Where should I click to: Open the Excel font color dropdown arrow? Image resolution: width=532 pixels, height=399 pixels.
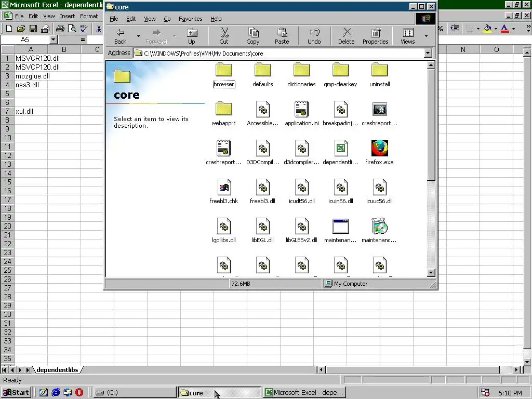point(513,29)
